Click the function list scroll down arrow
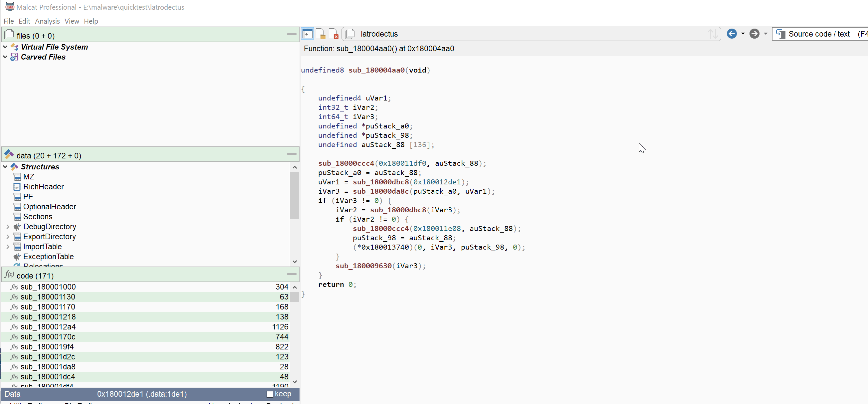This screenshot has width=868, height=404. coord(295,382)
